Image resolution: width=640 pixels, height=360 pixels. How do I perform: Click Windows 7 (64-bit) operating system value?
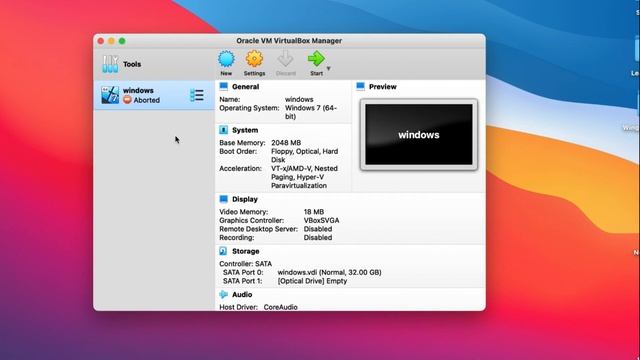click(x=311, y=112)
